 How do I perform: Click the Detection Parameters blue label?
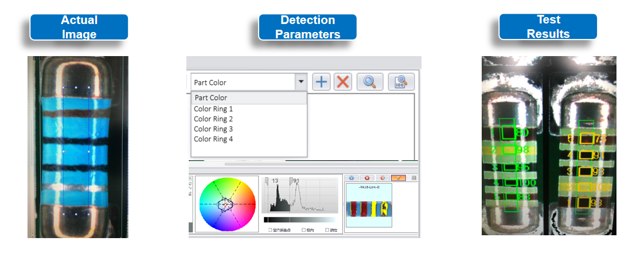pos(307,27)
